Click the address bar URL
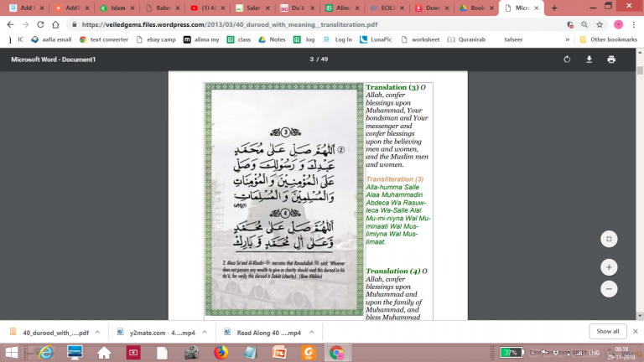 229,24
